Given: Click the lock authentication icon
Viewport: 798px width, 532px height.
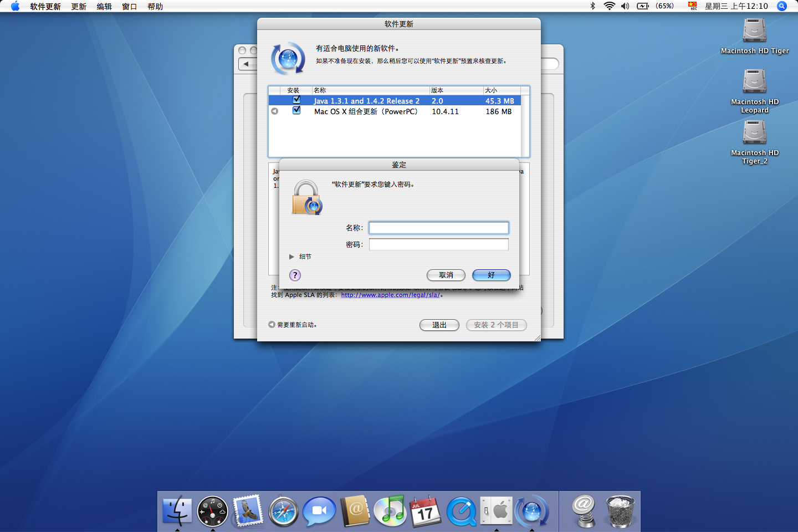Looking at the screenshot, I should point(307,197).
